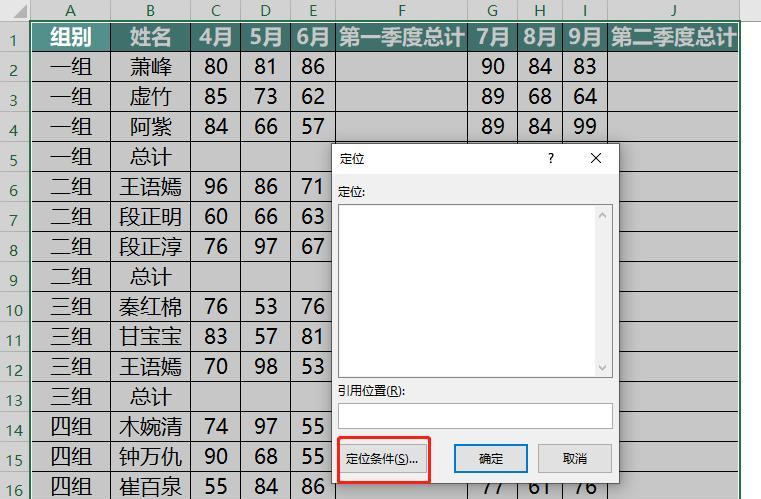Click the scroll up arrow in 定位 list
761x499 pixels.
(602, 216)
